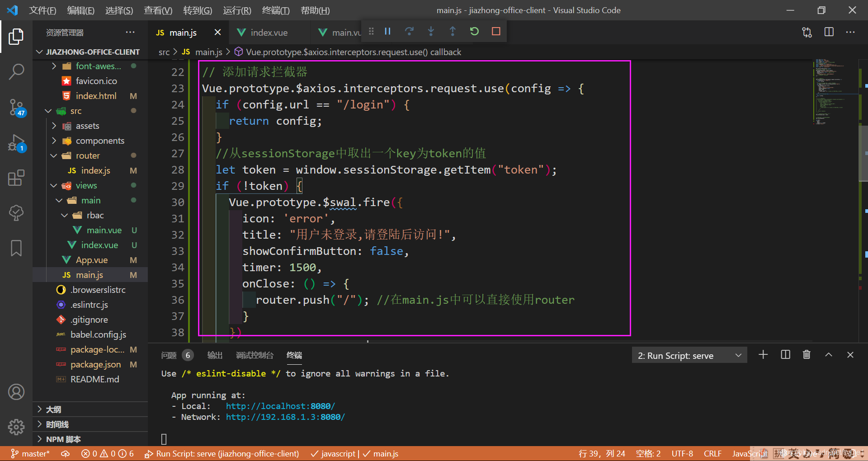Open the http://192.168.1.3:8080/ network link
868x461 pixels.
tap(285, 417)
